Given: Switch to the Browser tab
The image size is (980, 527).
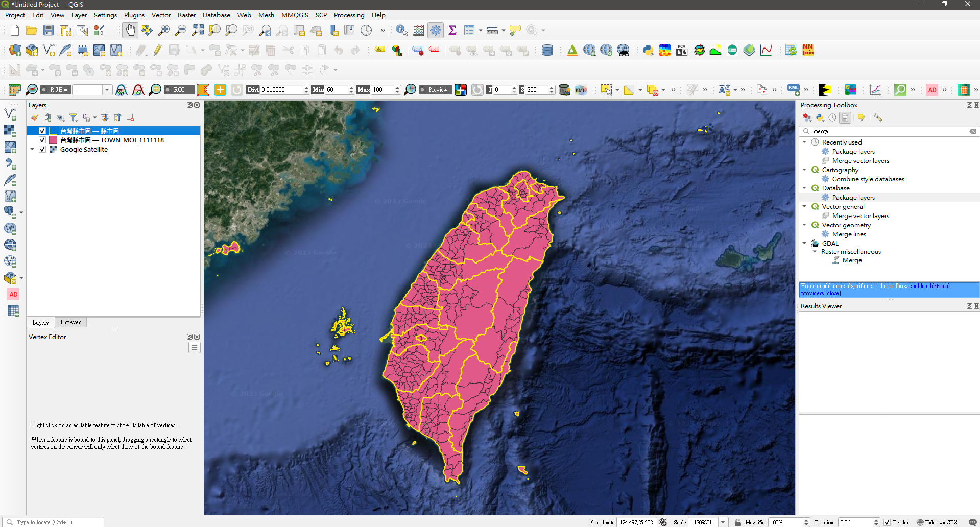Looking at the screenshot, I should coord(70,322).
